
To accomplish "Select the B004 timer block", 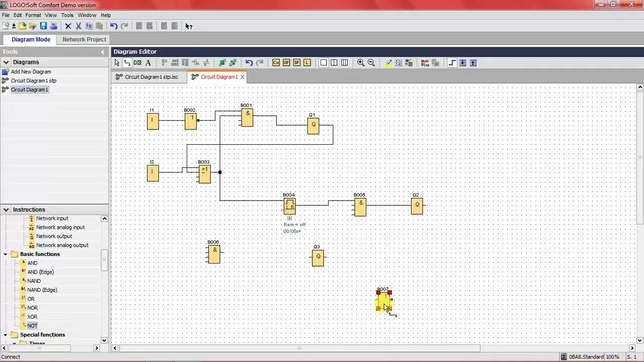I will [289, 206].
